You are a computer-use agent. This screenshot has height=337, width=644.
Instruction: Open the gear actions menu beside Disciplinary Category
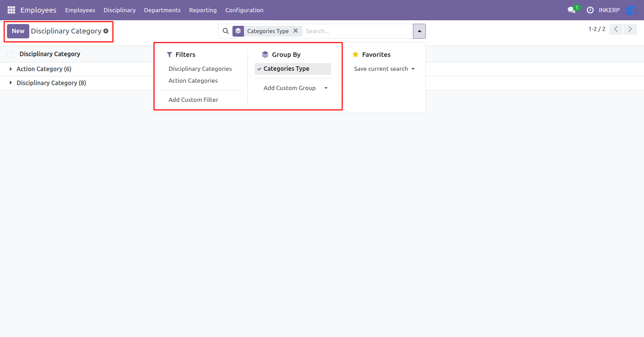[x=106, y=31]
